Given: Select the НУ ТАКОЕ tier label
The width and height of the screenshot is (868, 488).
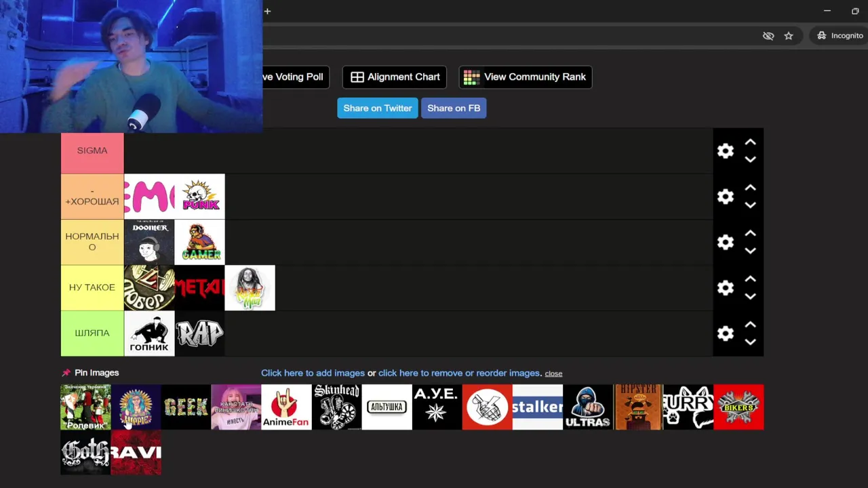Looking at the screenshot, I should coord(92,287).
